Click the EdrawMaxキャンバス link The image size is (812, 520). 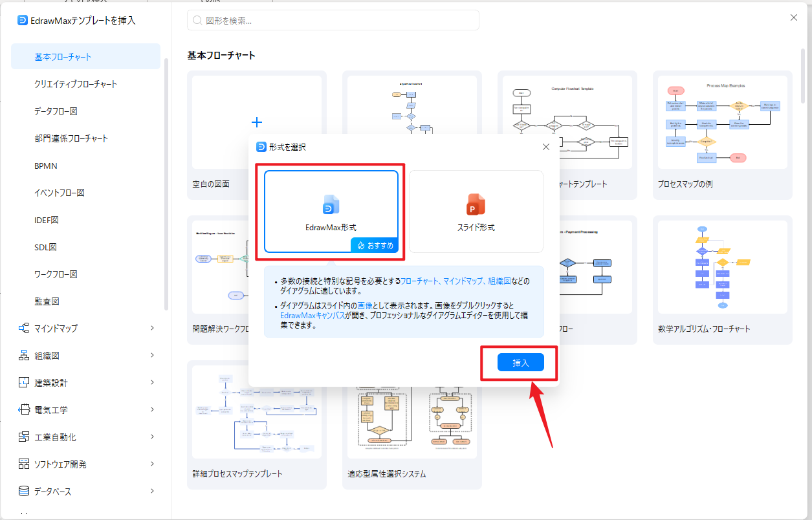click(313, 315)
